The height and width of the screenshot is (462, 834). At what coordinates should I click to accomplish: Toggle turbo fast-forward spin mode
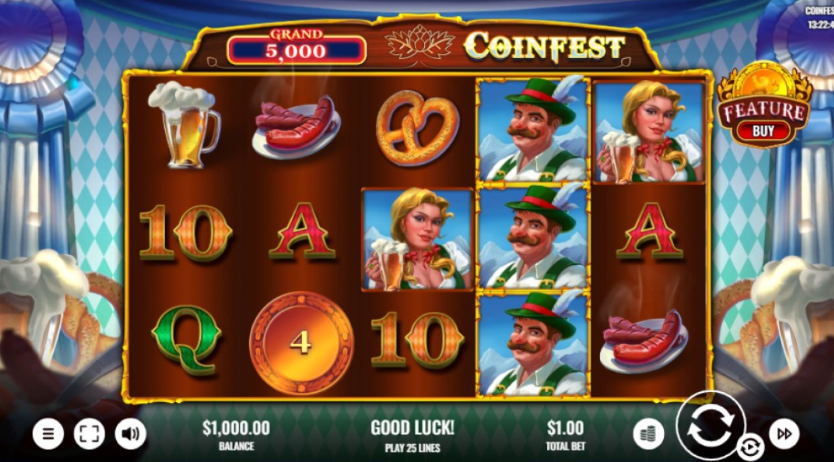(784, 434)
